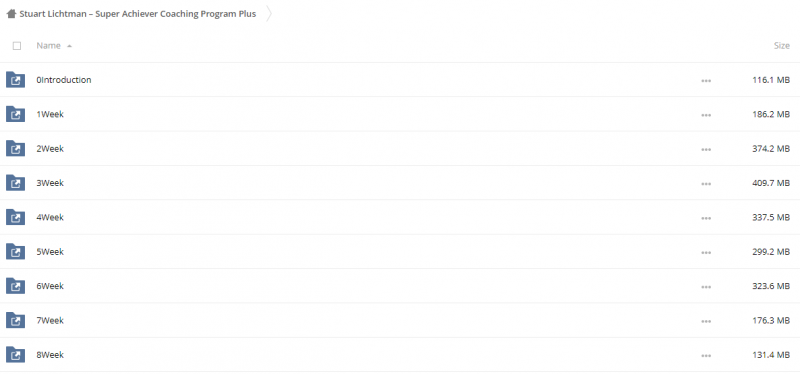Click the home icon in breadcrumb

(x=11, y=14)
